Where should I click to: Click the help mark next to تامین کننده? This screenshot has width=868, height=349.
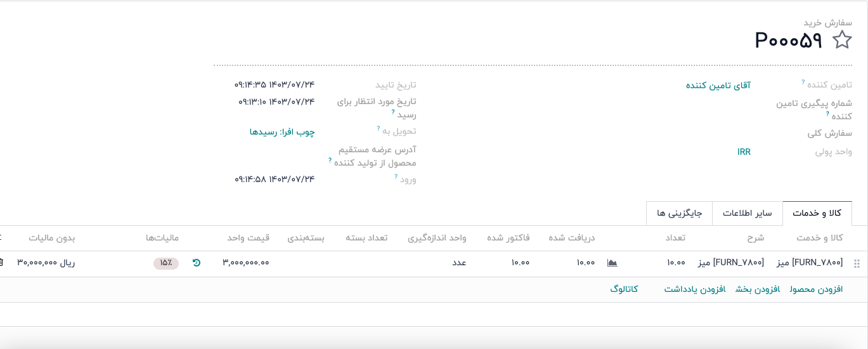click(803, 82)
